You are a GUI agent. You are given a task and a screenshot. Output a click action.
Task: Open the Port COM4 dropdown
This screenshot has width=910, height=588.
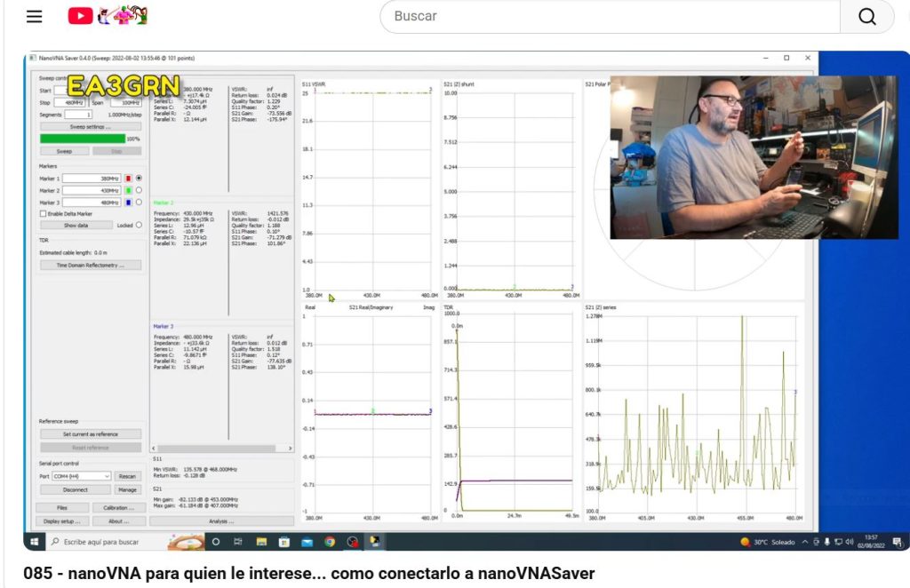(81, 476)
